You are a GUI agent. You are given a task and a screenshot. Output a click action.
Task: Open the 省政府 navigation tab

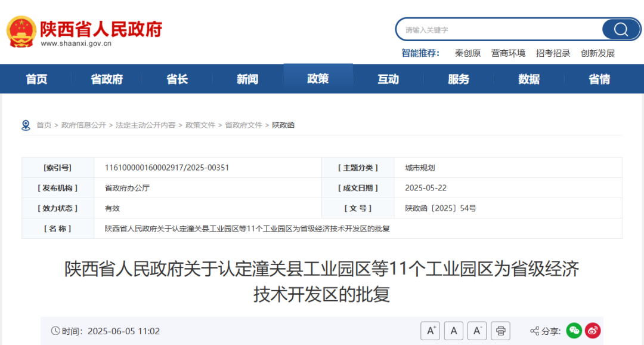pos(107,79)
